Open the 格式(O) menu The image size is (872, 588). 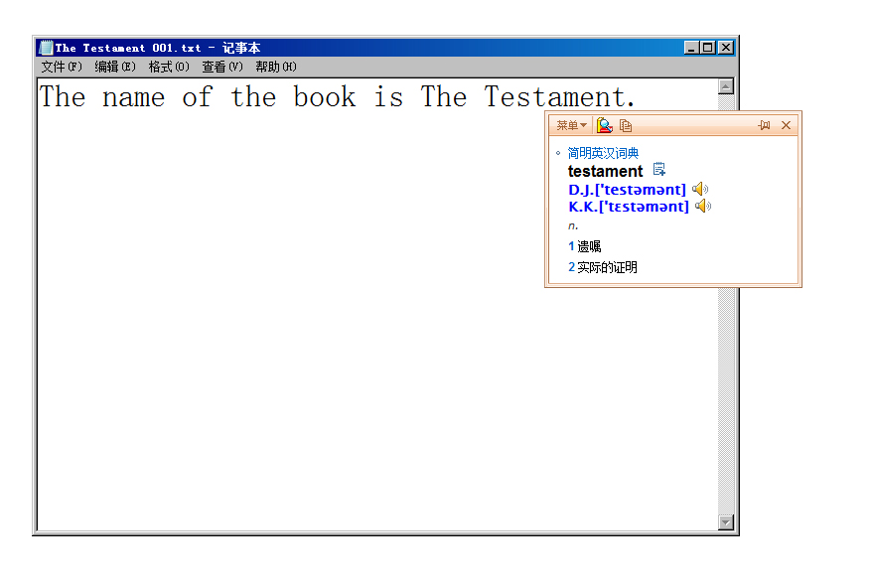tap(169, 67)
